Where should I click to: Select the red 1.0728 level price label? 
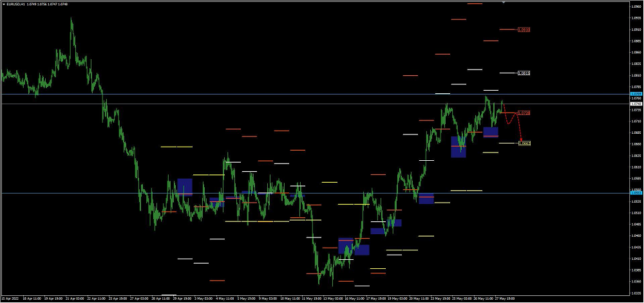point(524,113)
